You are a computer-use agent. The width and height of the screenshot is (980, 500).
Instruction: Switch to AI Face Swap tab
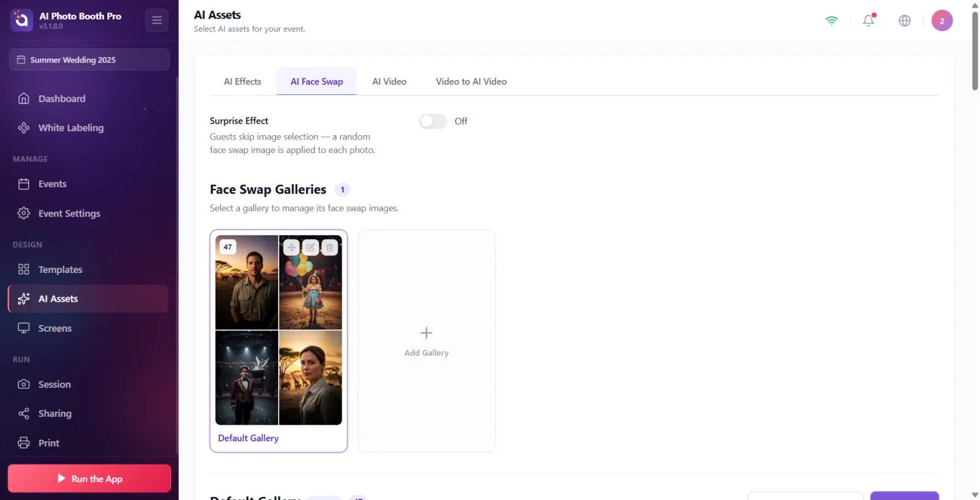pos(317,82)
